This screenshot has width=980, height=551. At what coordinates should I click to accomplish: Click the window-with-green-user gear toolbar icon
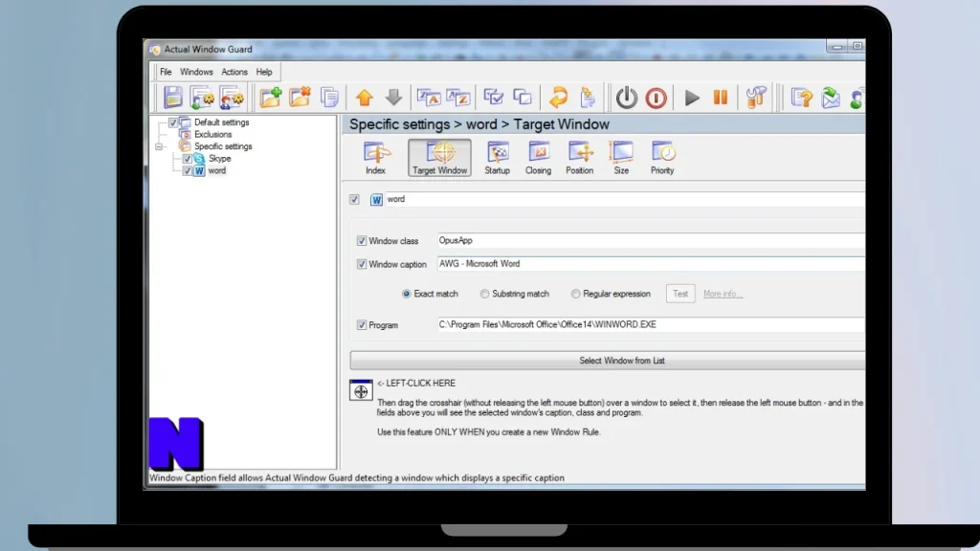pos(202,98)
